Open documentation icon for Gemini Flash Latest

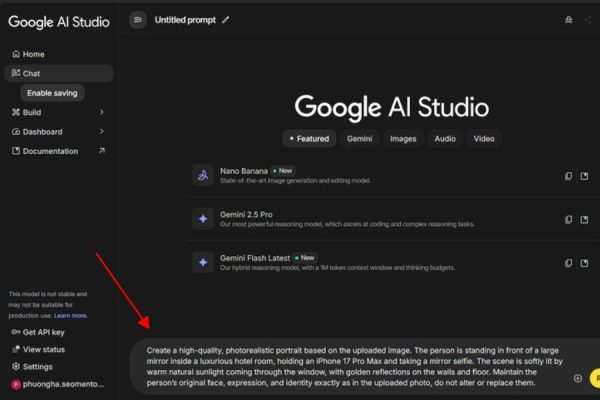(x=585, y=262)
